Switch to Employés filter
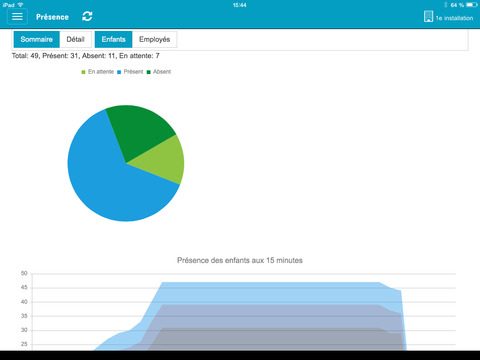This screenshot has width=480, height=360. [154, 39]
